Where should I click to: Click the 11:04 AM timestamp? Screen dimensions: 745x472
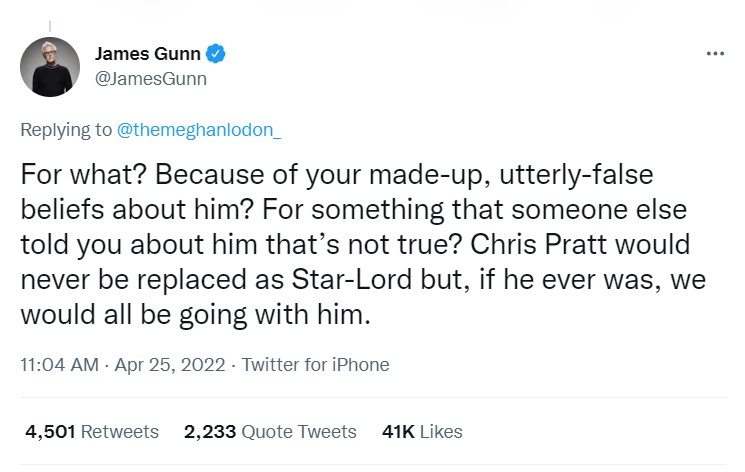coord(59,365)
